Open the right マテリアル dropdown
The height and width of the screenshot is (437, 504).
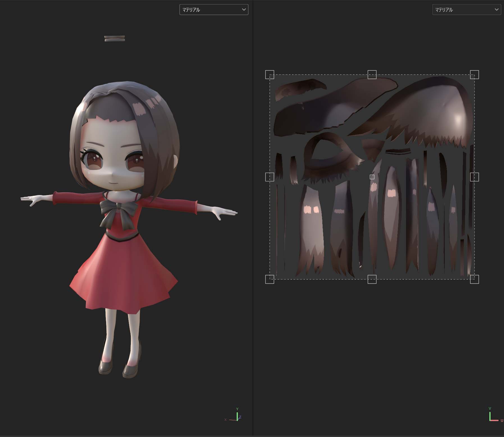[x=467, y=9]
